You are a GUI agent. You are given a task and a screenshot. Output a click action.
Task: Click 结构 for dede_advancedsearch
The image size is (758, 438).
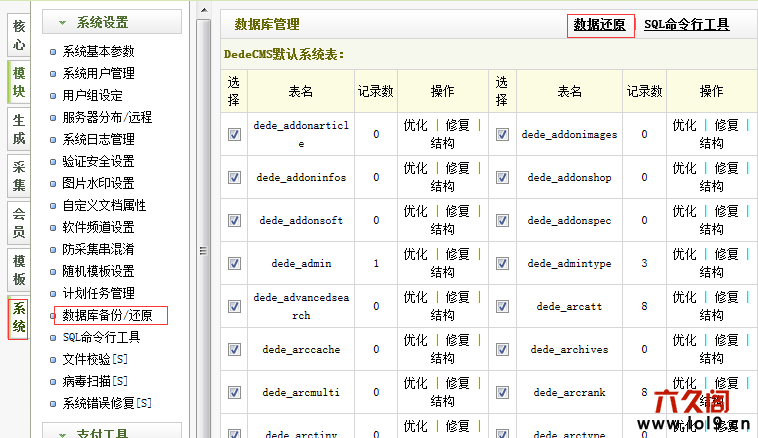click(x=442, y=316)
